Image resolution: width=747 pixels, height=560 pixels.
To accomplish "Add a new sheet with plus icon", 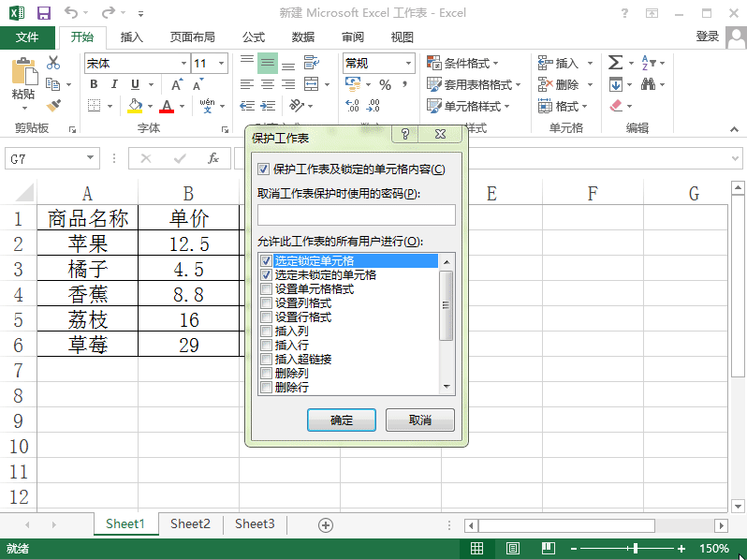I will [x=326, y=525].
